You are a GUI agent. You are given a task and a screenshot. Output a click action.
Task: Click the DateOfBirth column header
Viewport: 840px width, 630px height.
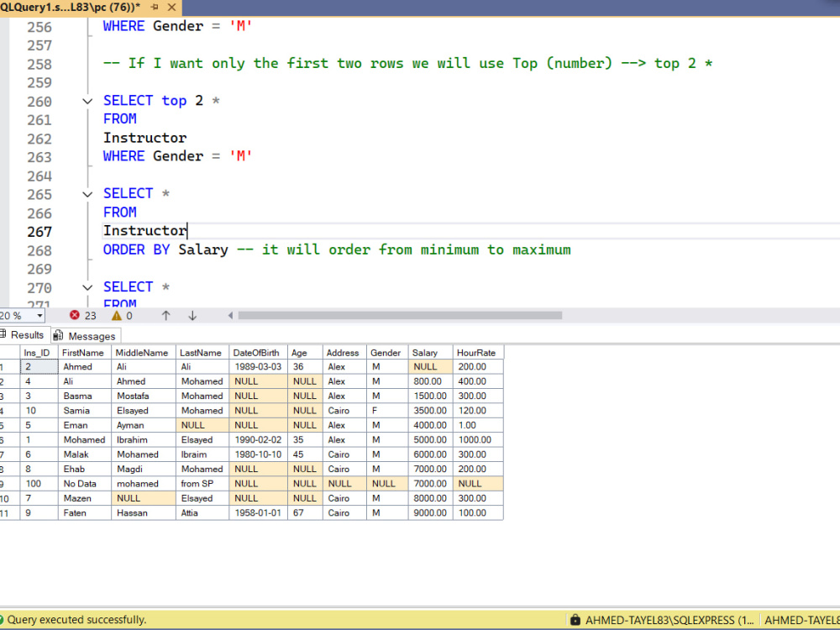point(258,353)
